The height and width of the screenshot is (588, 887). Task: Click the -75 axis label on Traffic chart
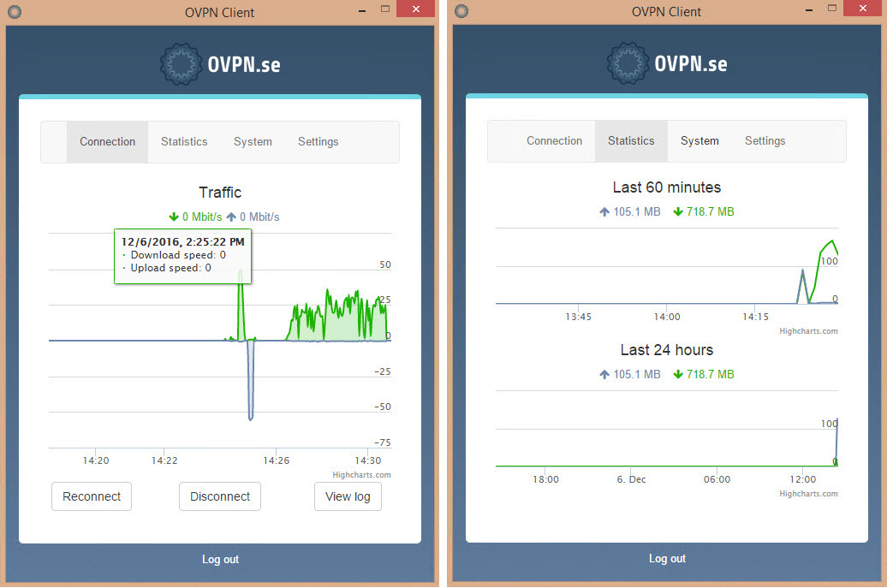point(383,442)
